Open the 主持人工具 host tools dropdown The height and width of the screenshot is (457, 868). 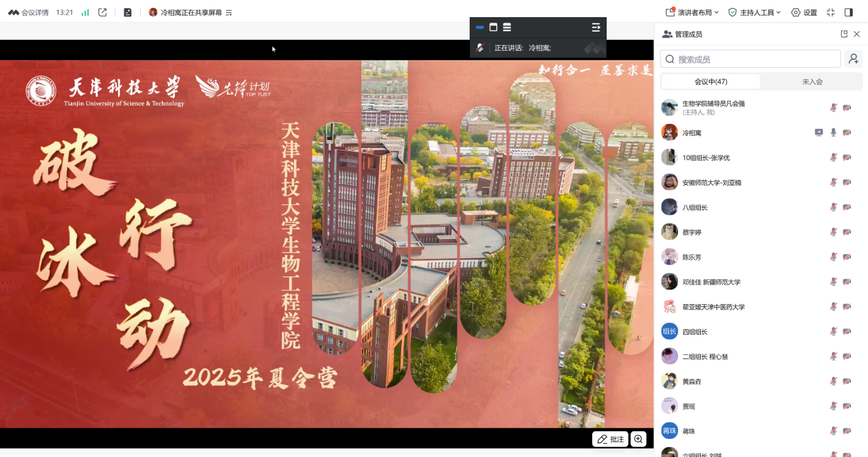pyautogui.click(x=754, y=13)
